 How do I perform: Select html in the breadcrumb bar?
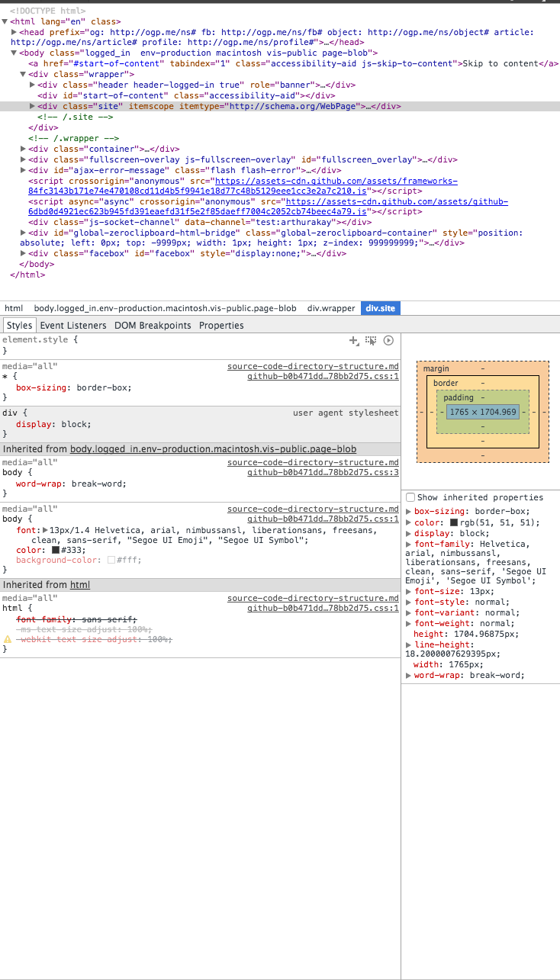coord(14,308)
